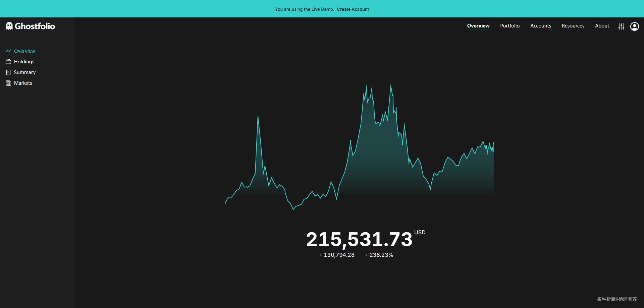Click the highest peak of performance chart
Screen dimensions: 644x308
(x=390, y=85)
